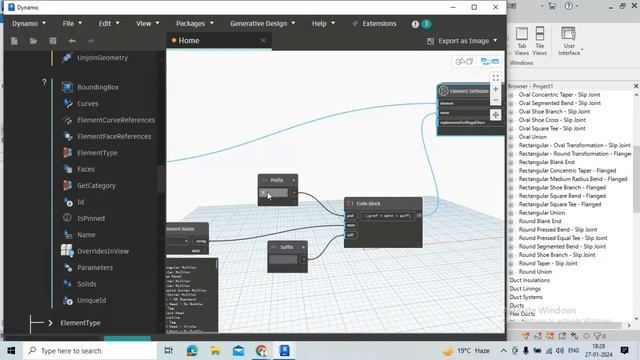
Task: Select the ElementType query node with red icon
Action: click(x=97, y=153)
